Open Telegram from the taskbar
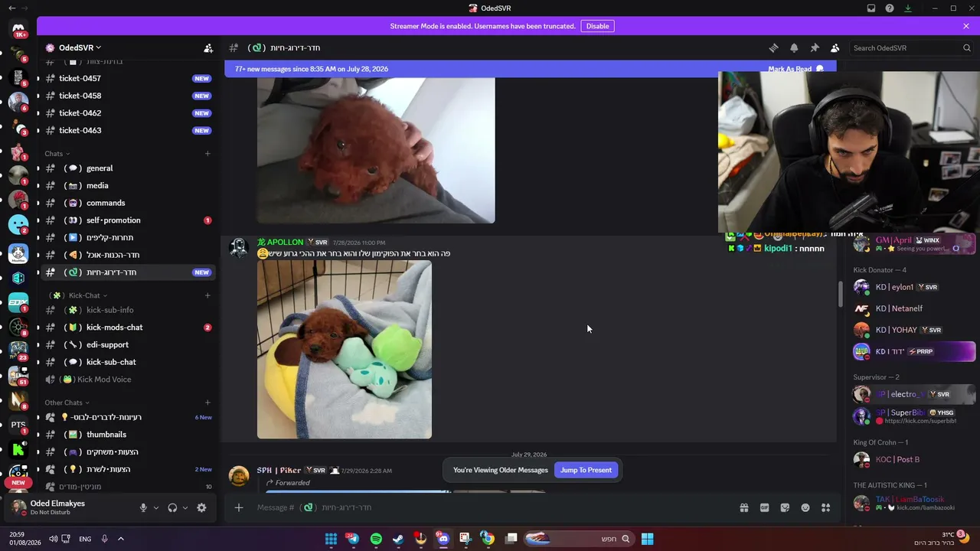The width and height of the screenshot is (980, 551). pos(353,539)
